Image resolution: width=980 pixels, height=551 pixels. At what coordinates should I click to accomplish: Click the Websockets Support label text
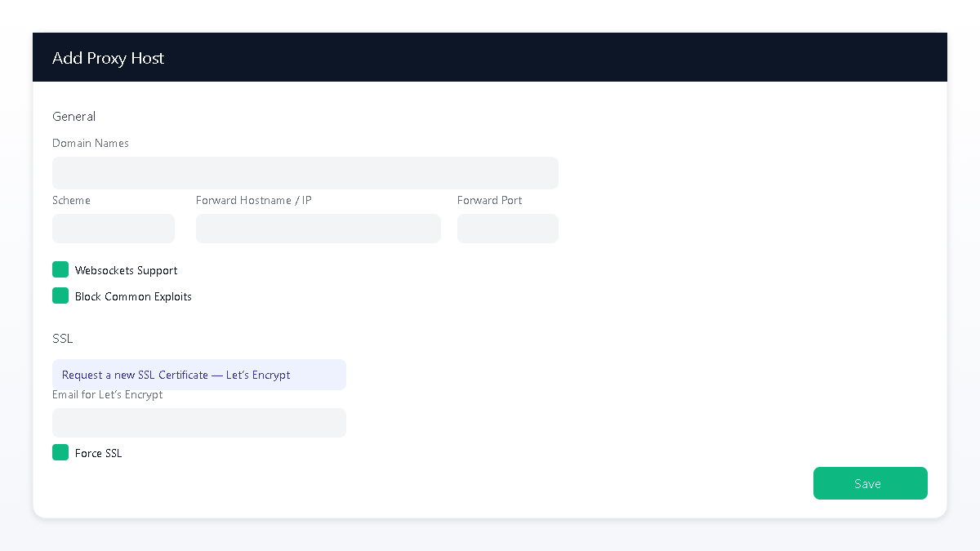tap(126, 269)
